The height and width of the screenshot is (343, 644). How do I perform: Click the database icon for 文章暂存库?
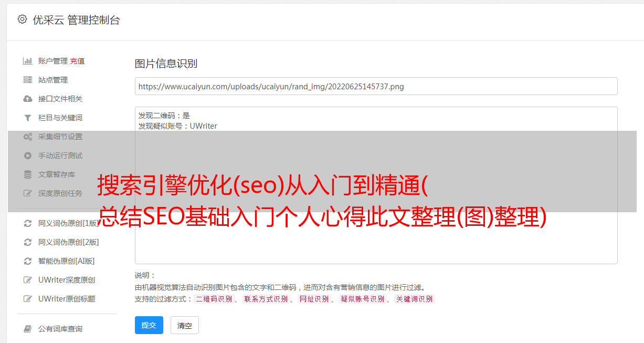[x=28, y=174]
